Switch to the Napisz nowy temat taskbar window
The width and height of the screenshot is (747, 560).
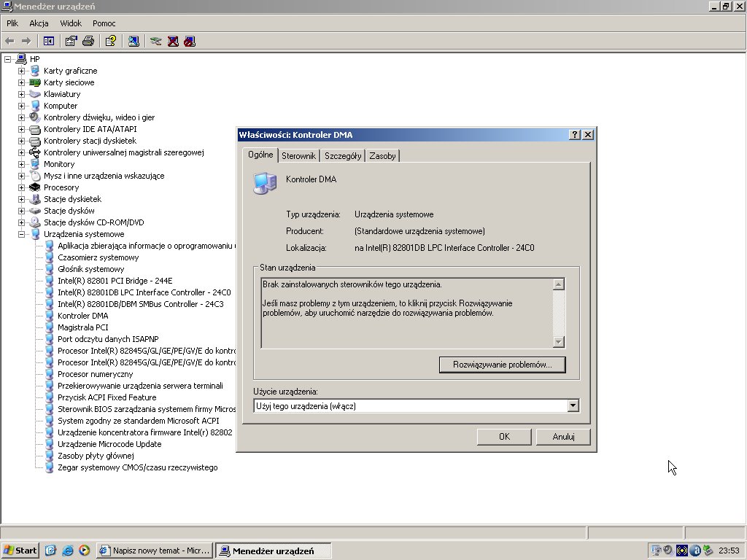tap(155, 551)
